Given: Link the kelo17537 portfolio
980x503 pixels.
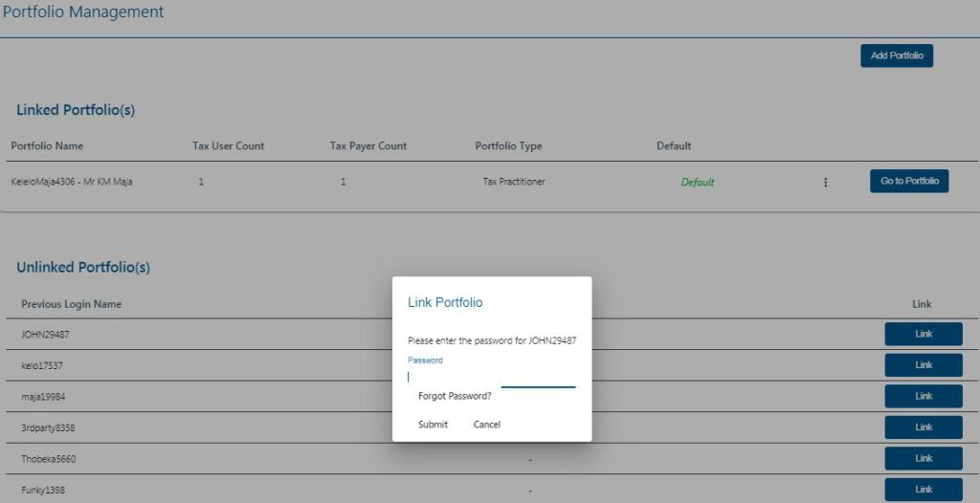Looking at the screenshot, I should pos(924,365).
